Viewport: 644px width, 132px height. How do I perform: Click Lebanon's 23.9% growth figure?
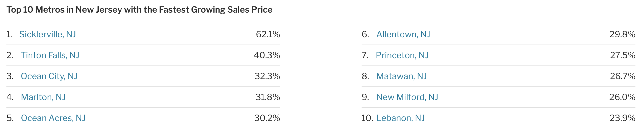[622, 118]
